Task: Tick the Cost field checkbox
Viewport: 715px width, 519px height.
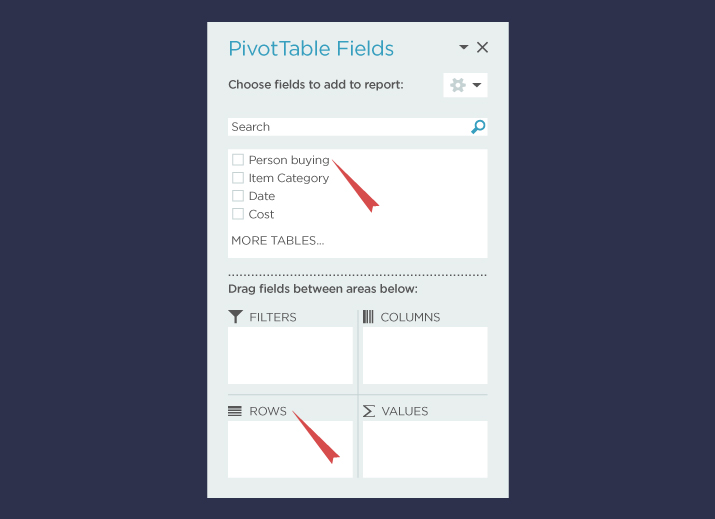Action: click(238, 214)
